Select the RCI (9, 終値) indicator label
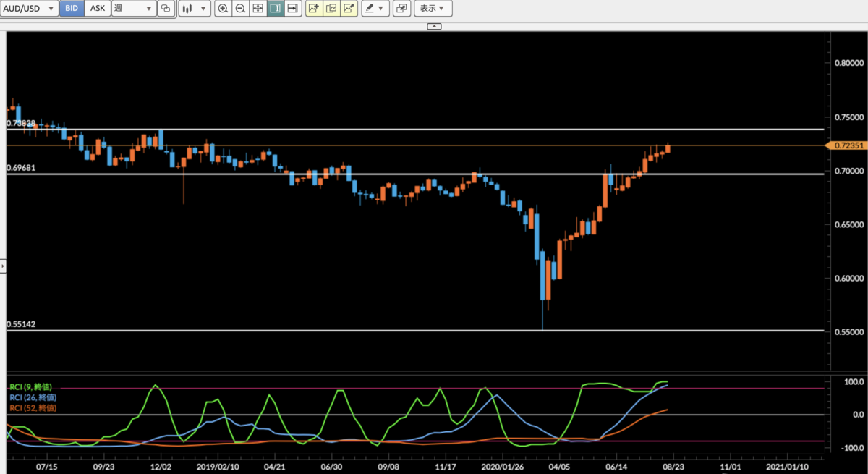Screen dimensions: 868x474 point(33,386)
